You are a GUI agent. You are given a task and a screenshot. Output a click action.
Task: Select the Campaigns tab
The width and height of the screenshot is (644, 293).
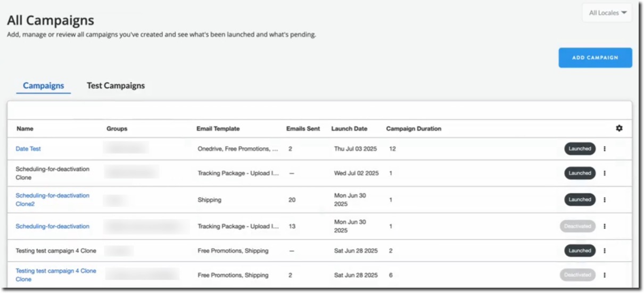(x=44, y=86)
